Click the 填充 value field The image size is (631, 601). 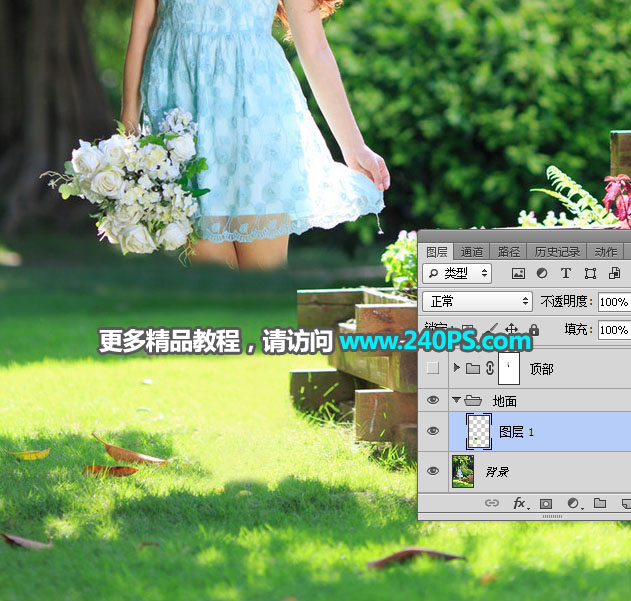614,330
